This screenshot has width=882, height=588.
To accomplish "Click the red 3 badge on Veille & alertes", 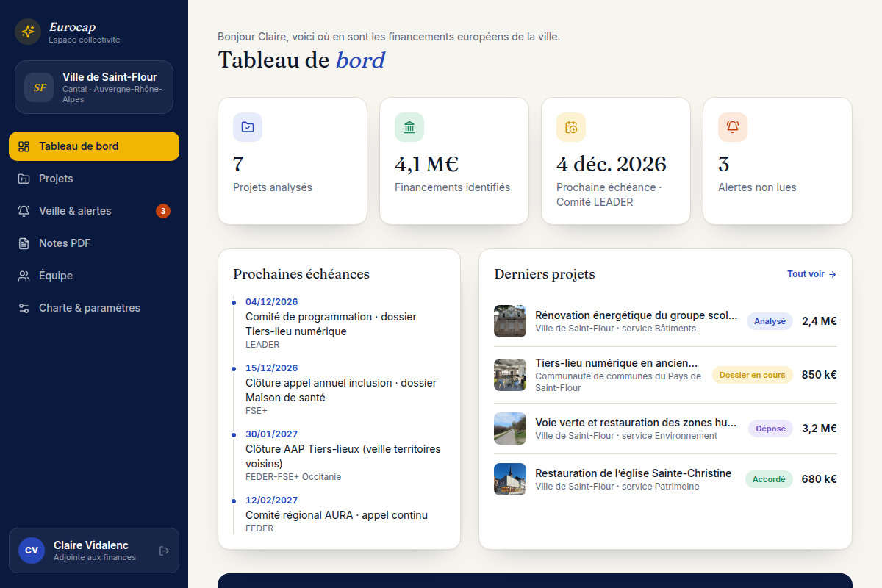I will pyautogui.click(x=163, y=211).
